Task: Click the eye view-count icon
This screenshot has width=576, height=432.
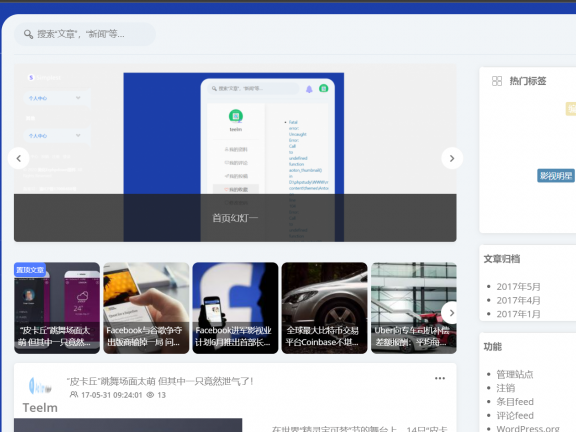Action: (x=150, y=395)
